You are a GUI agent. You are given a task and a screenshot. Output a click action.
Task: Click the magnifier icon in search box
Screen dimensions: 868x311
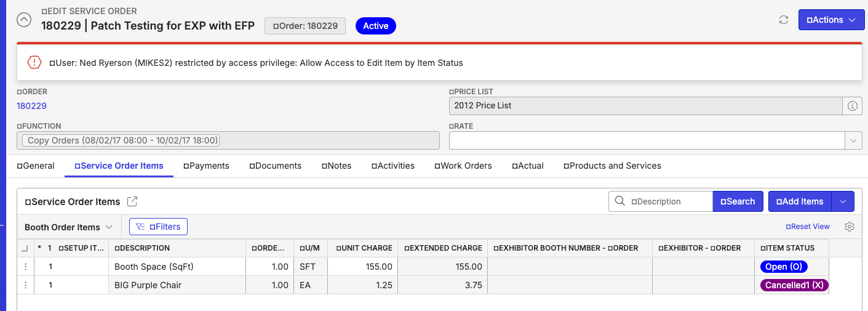[619, 201]
